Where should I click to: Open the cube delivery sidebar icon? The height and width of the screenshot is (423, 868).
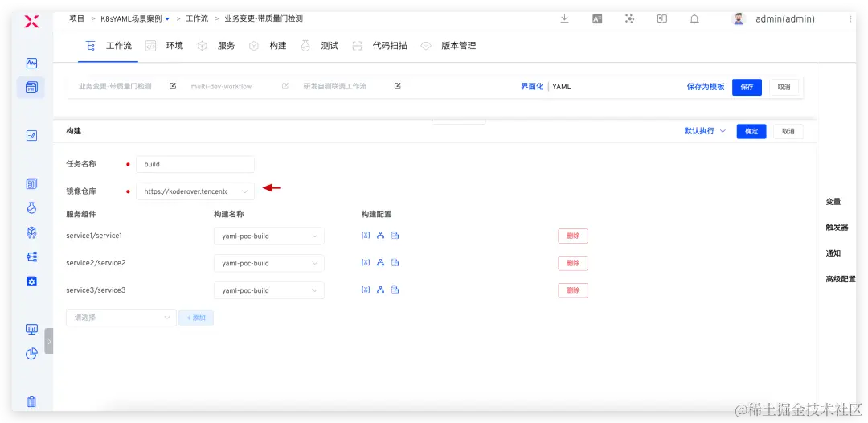click(x=31, y=232)
